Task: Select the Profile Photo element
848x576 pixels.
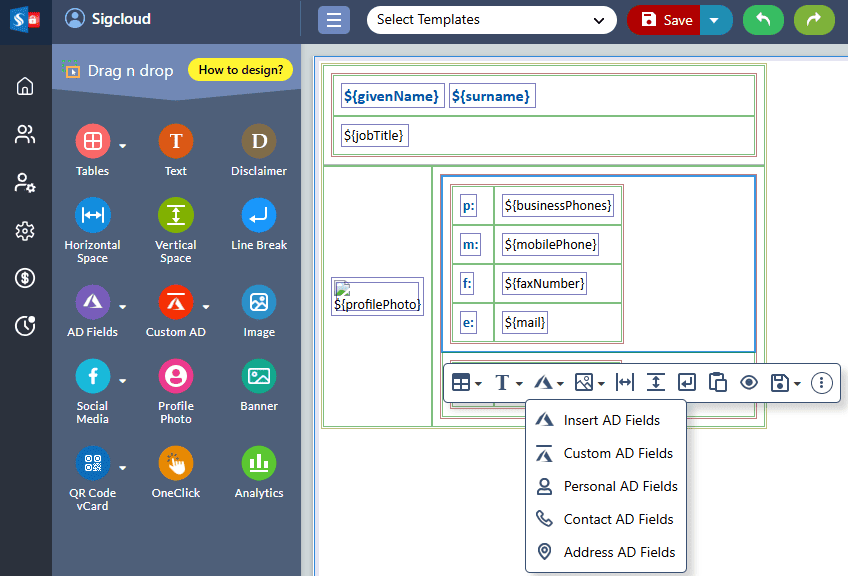Action: point(176,377)
